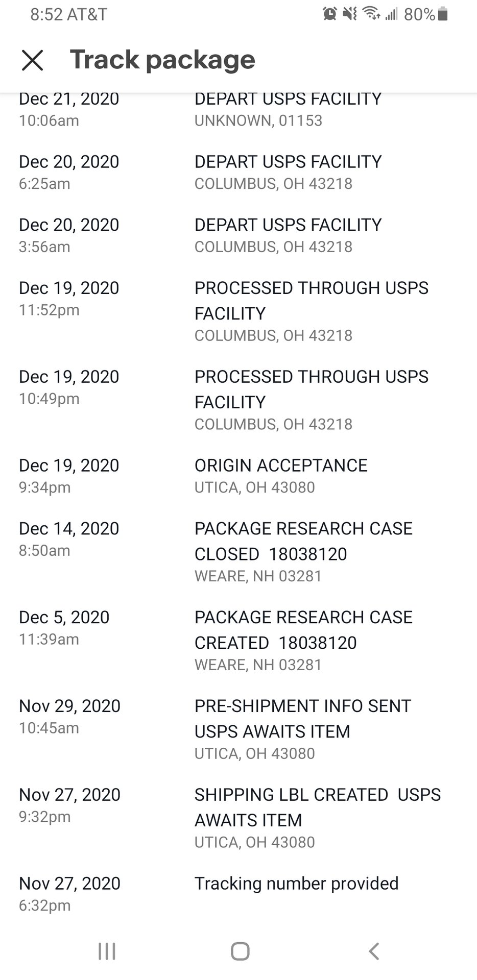The height and width of the screenshot is (980, 477).
Task: Close the Track package screen
Action: coord(32,60)
